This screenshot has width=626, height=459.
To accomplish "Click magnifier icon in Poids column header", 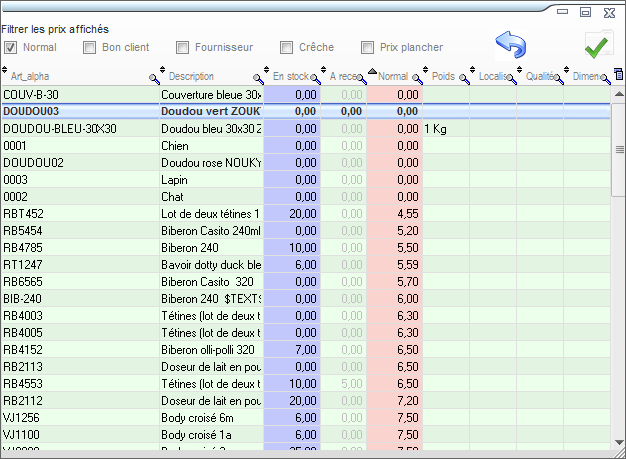I will tap(465, 77).
